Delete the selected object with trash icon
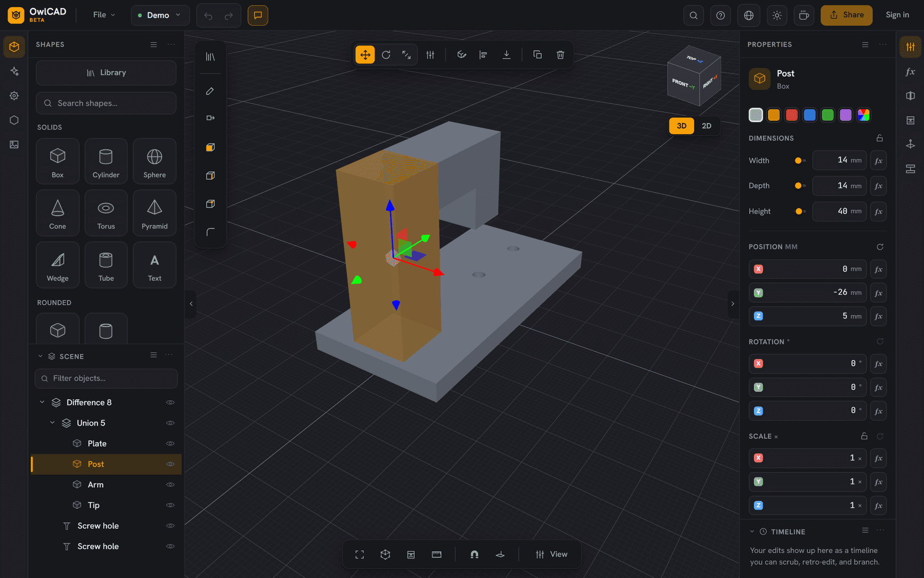 (560, 55)
